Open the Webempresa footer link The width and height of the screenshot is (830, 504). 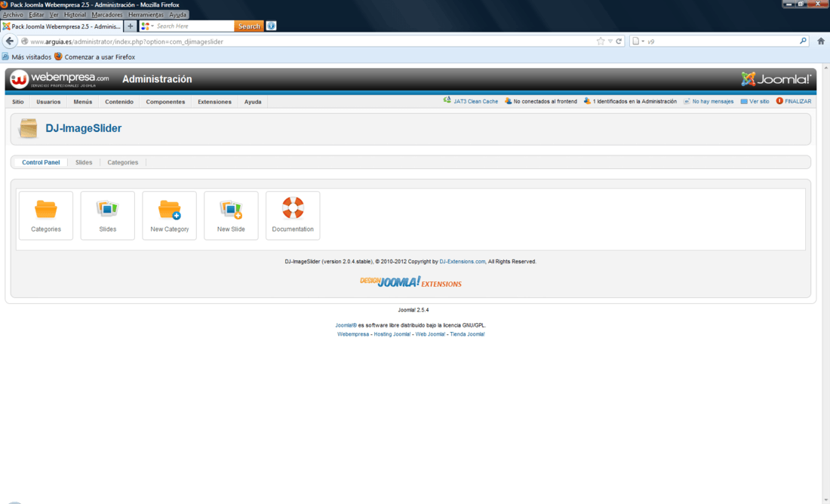353,334
